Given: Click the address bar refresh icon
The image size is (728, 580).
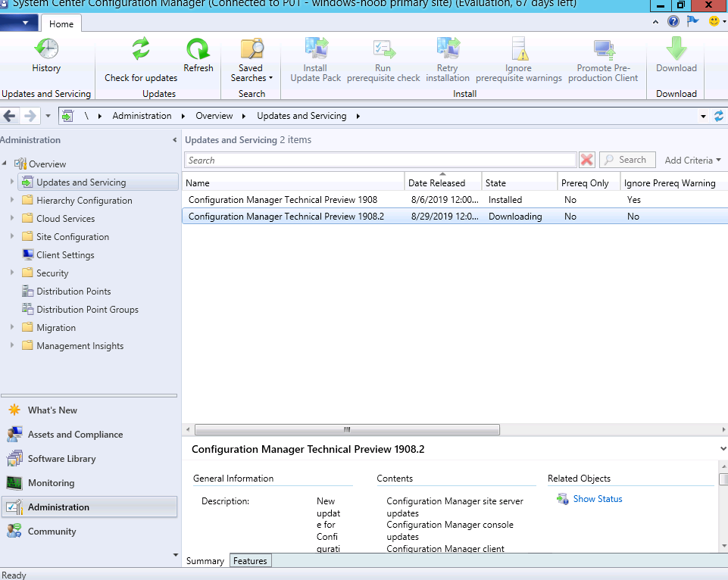Looking at the screenshot, I should point(719,116).
